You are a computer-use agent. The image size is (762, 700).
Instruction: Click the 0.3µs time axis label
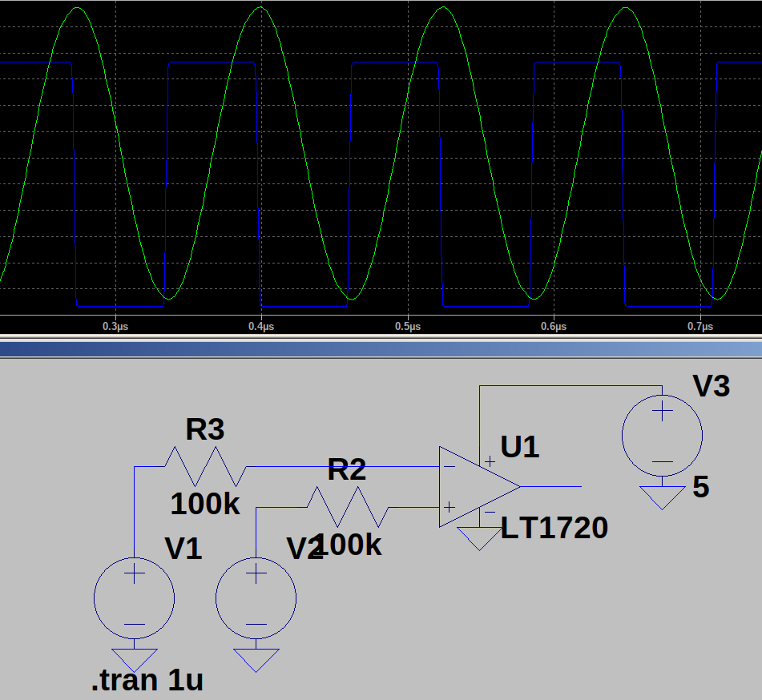115,327
